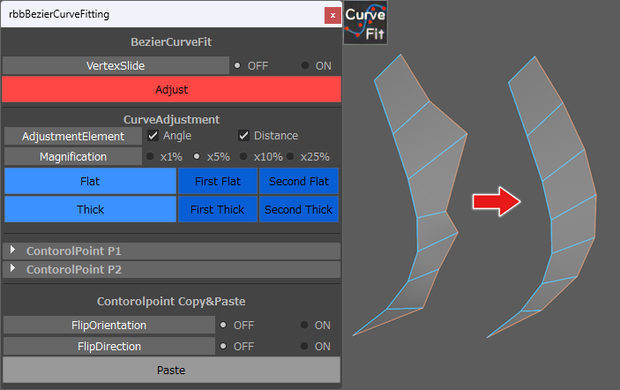Click the Contorolpoint Copy&Paste heading
620x390 pixels.
(171, 301)
